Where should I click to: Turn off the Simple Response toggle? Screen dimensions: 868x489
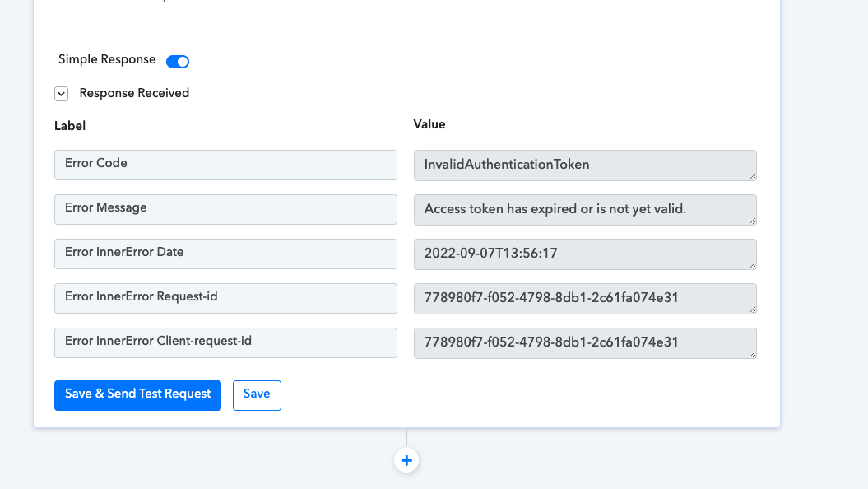click(x=178, y=62)
